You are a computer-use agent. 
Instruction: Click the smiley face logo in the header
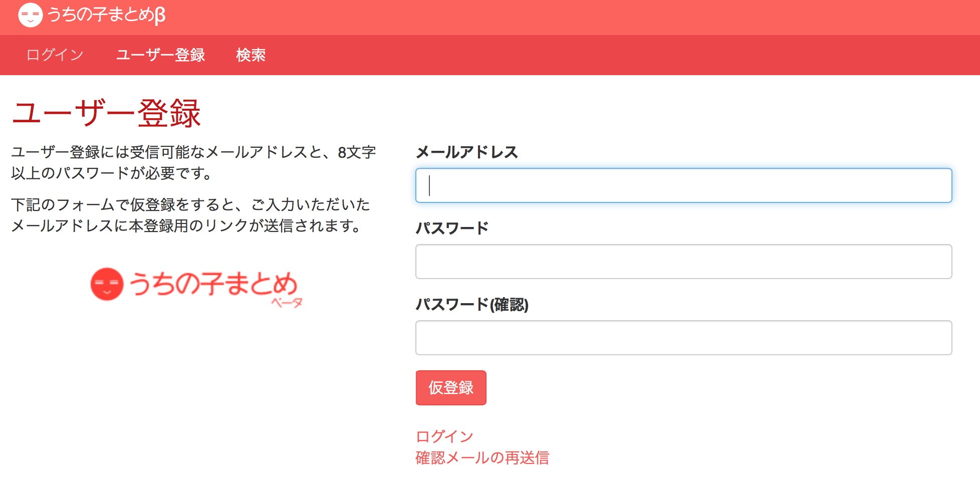click(30, 15)
